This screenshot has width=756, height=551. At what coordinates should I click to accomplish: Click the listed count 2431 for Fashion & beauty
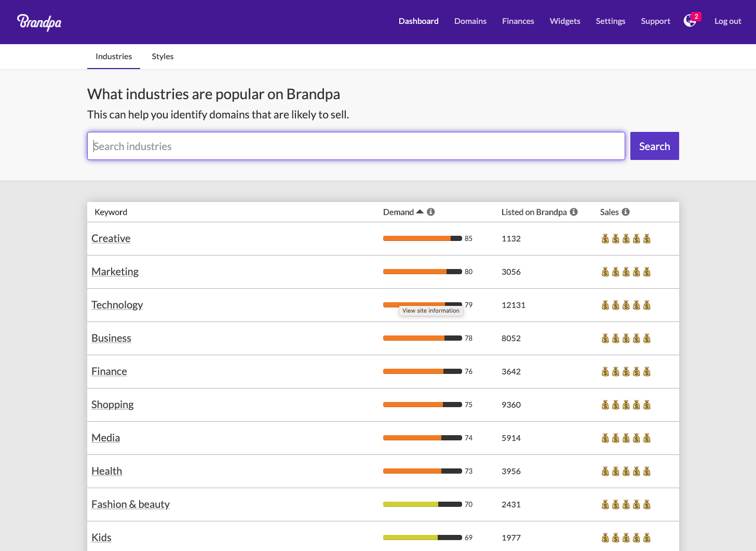coord(511,505)
